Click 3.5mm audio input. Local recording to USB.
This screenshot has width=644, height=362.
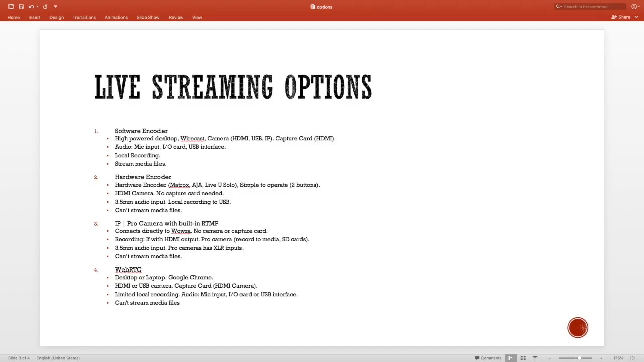[173, 202]
